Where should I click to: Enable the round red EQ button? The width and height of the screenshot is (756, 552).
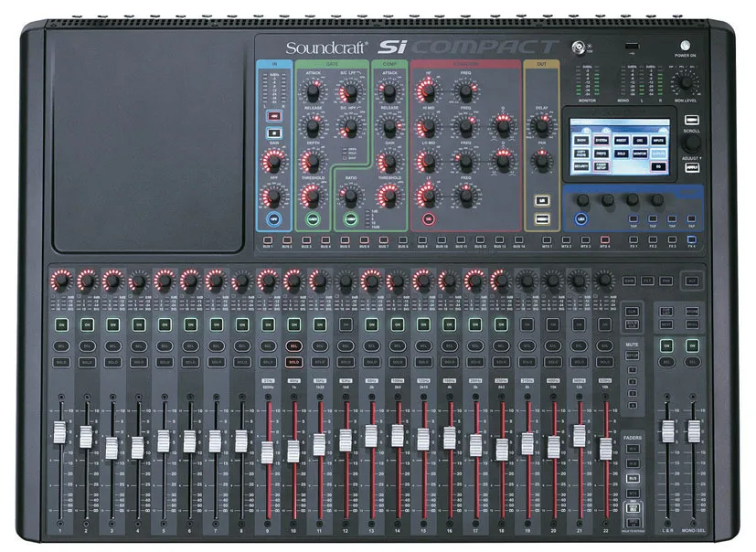[428, 219]
